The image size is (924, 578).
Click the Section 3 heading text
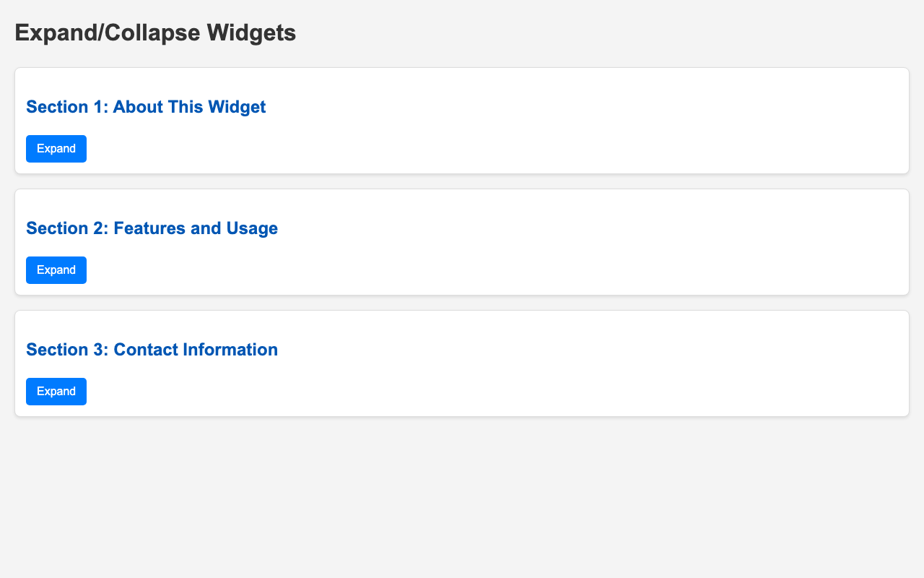click(x=152, y=350)
